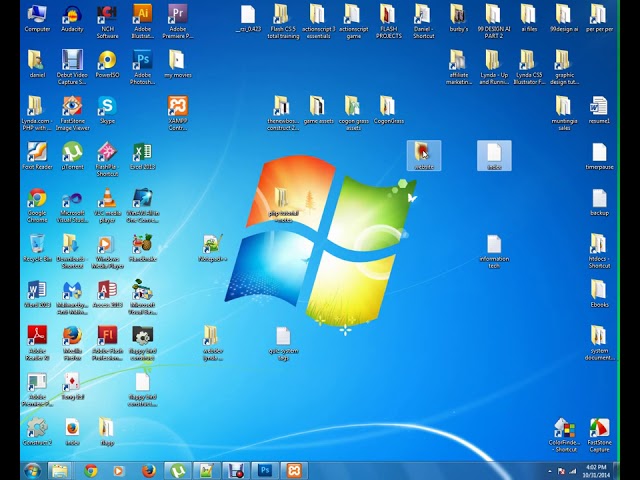The width and height of the screenshot is (640, 480).
Task: Launch Chrome from the taskbar
Action: coord(91,471)
